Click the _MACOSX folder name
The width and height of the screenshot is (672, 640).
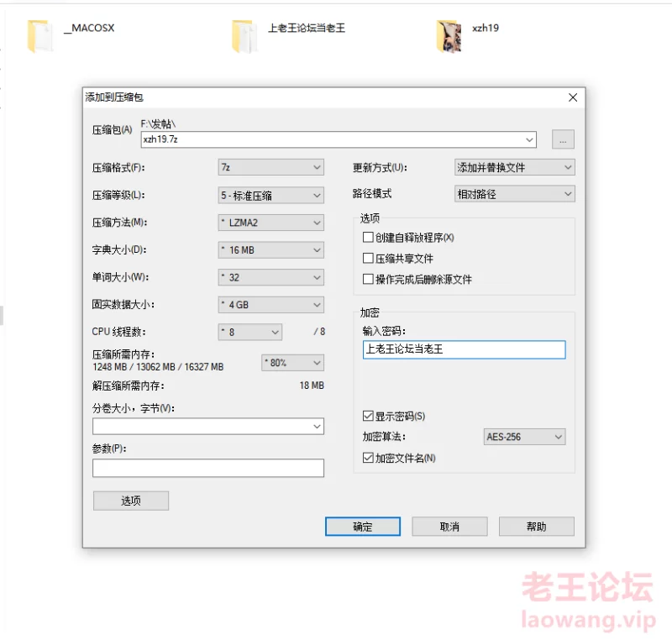click(89, 29)
